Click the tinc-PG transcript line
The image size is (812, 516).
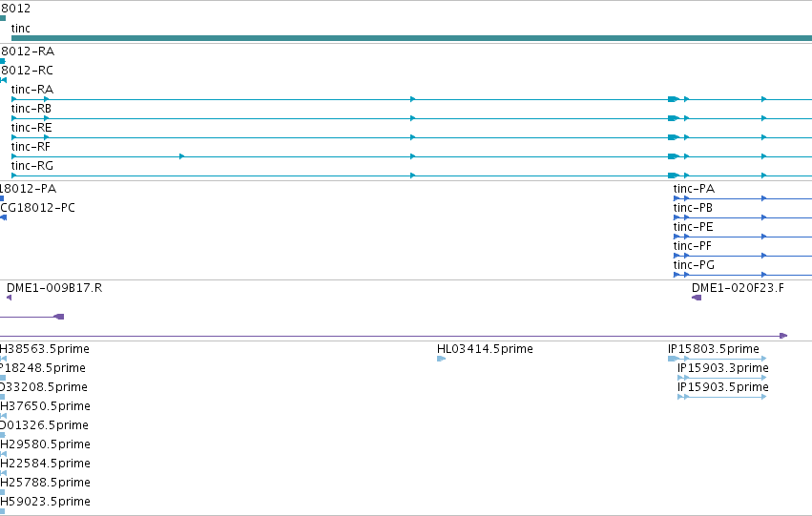(742, 275)
